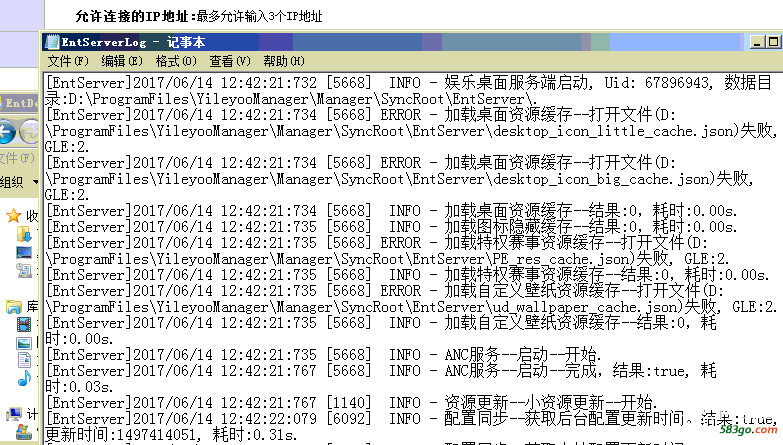Open the Documents library icon
This screenshot has width=783, height=445.
24,360
